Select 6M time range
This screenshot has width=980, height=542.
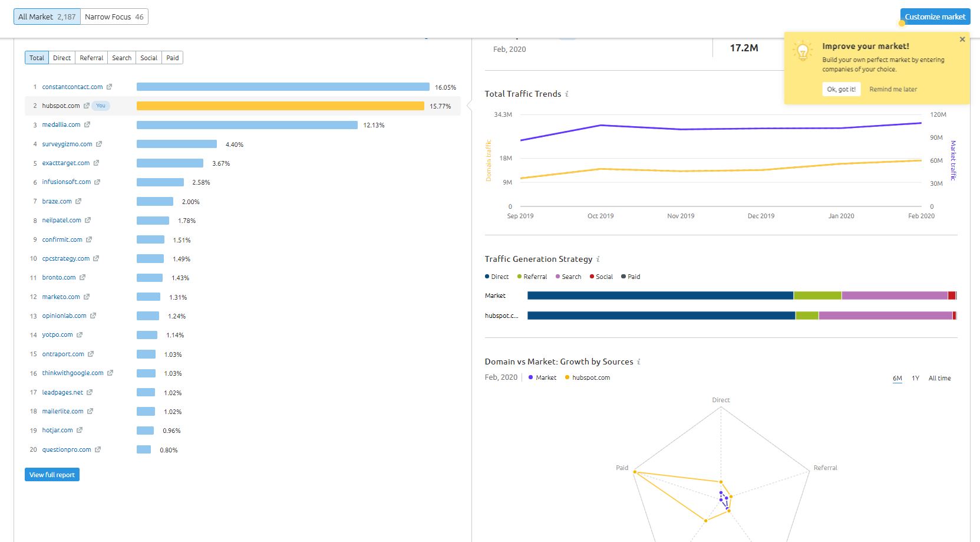pyautogui.click(x=897, y=378)
